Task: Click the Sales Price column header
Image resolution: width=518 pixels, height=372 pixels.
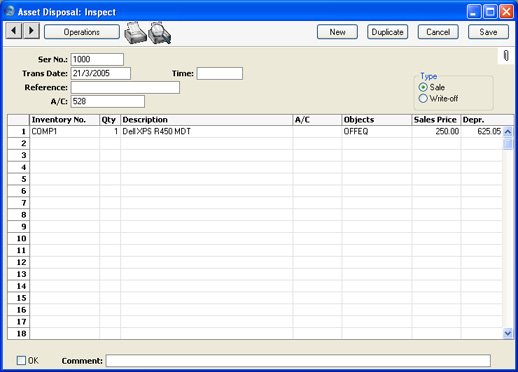Action: coord(436,120)
